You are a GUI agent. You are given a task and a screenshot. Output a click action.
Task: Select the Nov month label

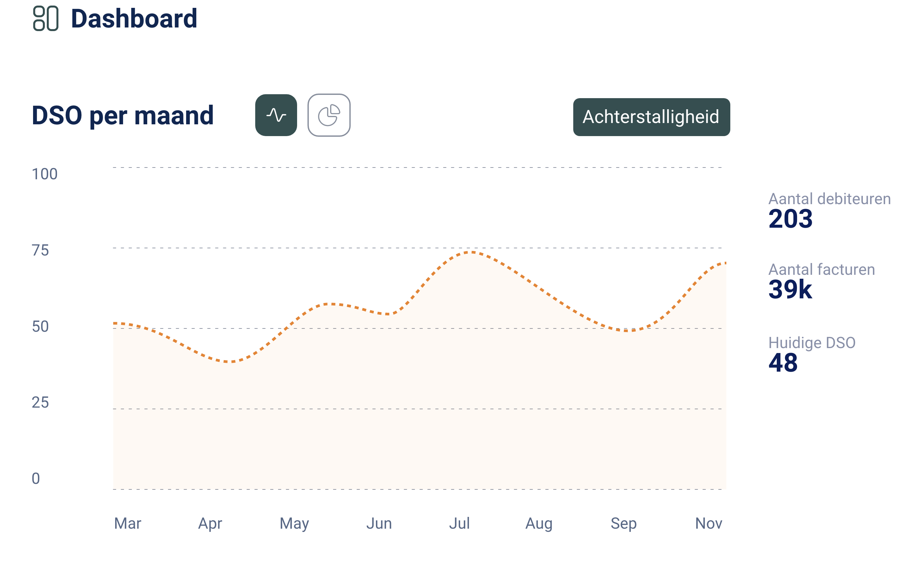pyautogui.click(x=708, y=523)
